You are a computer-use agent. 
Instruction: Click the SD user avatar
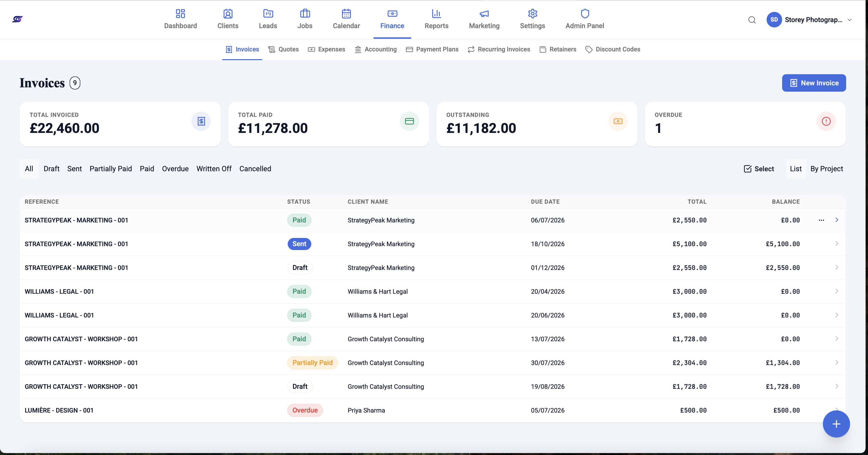tap(774, 20)
